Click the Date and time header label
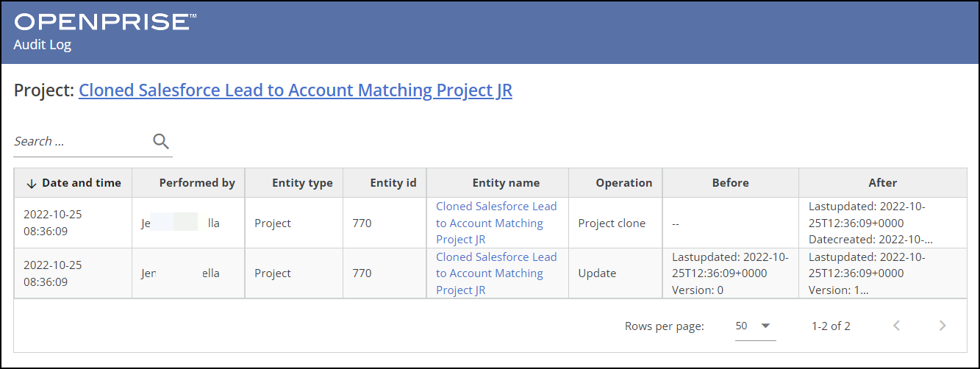The height and width of the screenshot is (369, 980). pos(82,183)
